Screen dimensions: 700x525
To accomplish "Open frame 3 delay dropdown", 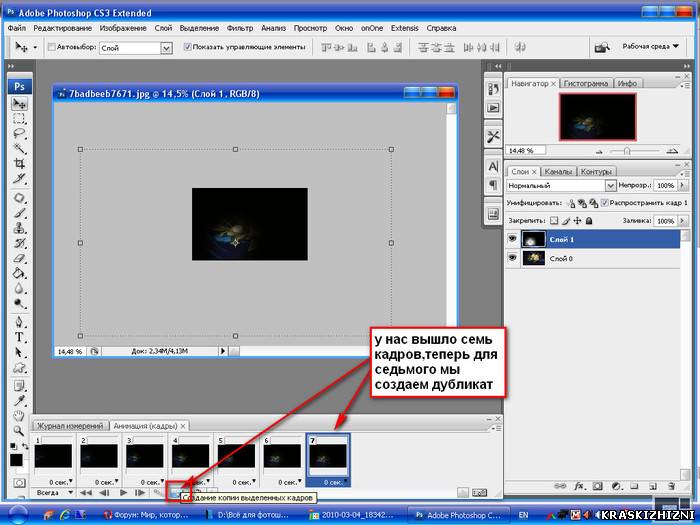I will (162, 481).
